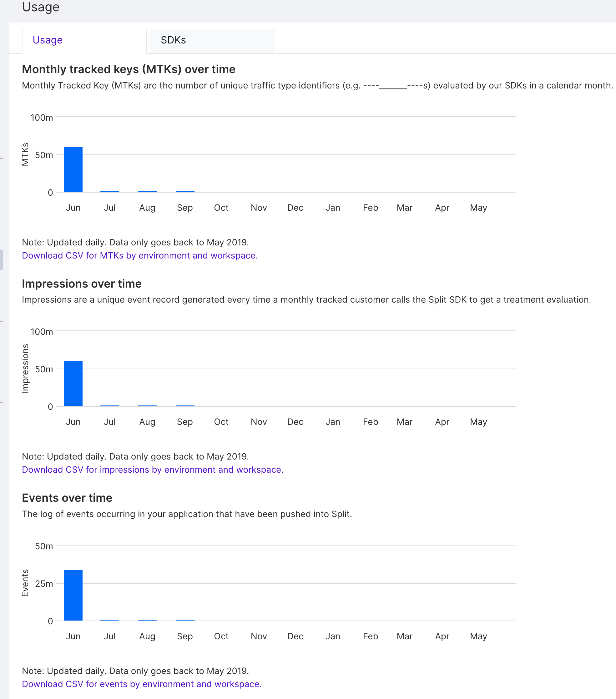
Task: Click the 25m axis label in Events chart
Action: (x=44, y=584)
